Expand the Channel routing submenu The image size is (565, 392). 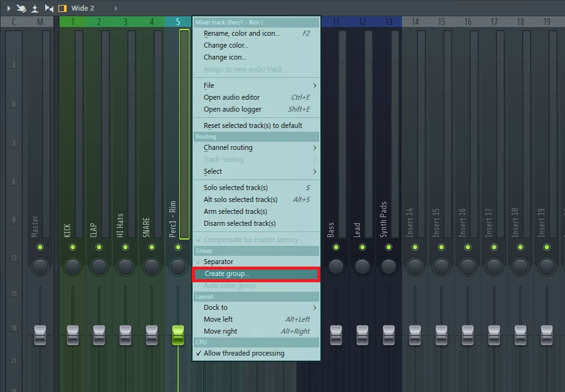(256, 148)
